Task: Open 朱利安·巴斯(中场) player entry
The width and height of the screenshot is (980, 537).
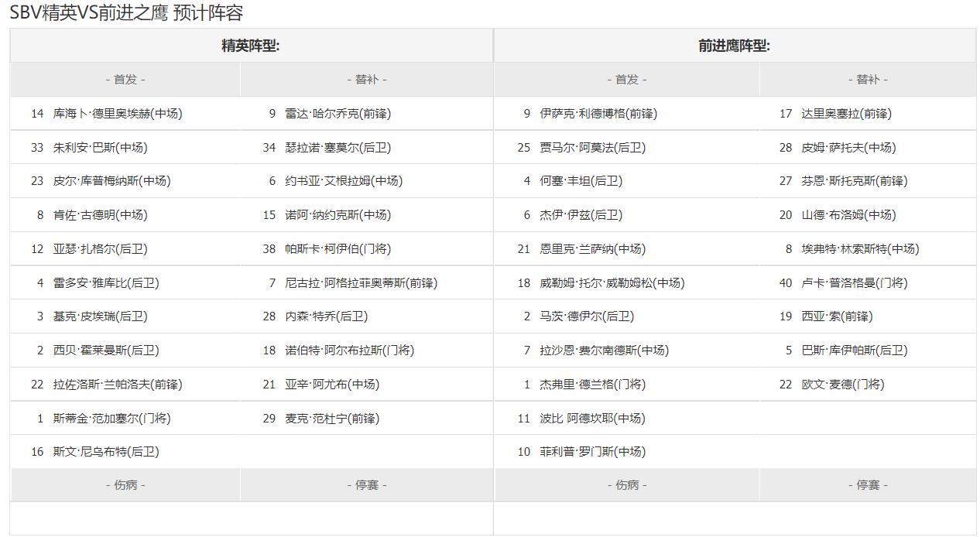Action: 100,148
